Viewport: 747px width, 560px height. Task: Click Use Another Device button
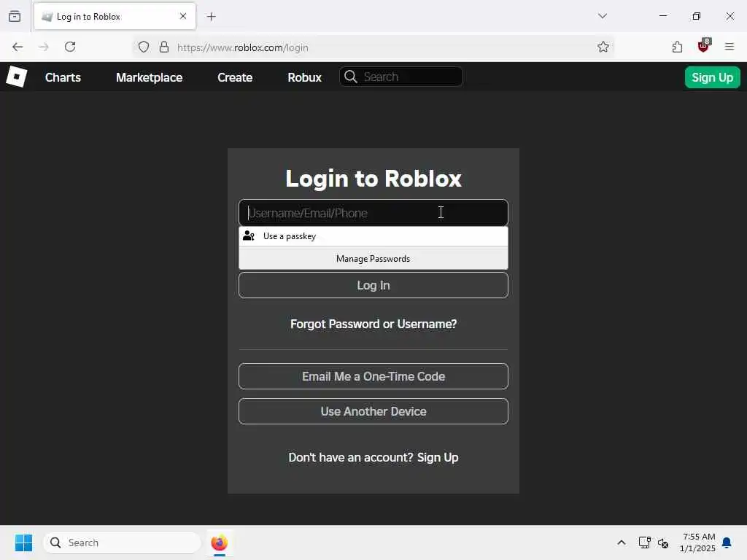(x=373, y=411)
